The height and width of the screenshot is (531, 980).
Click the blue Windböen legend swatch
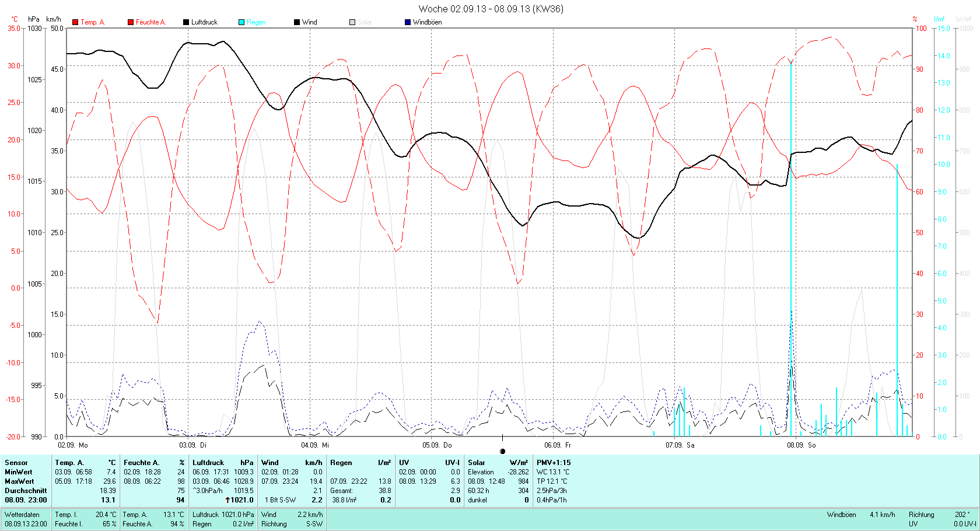tap(408, 22)
